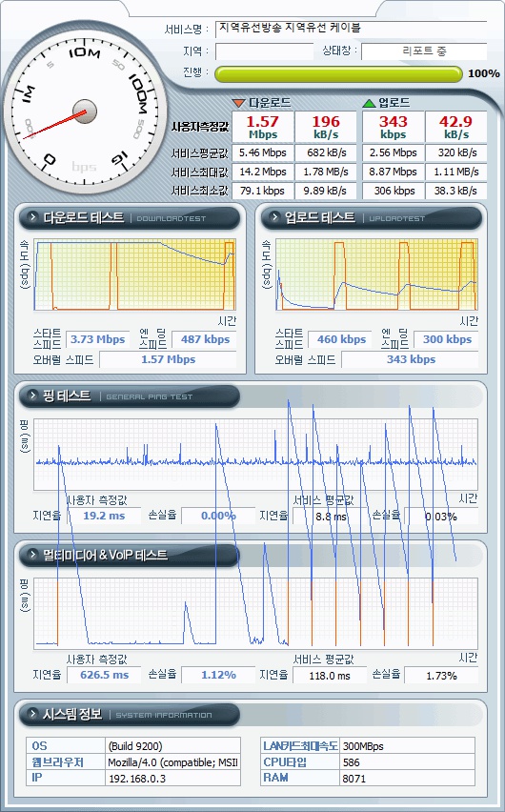505x812 pixels.
Task: Click the 300 kbps upload end speed
Action: 447,339
